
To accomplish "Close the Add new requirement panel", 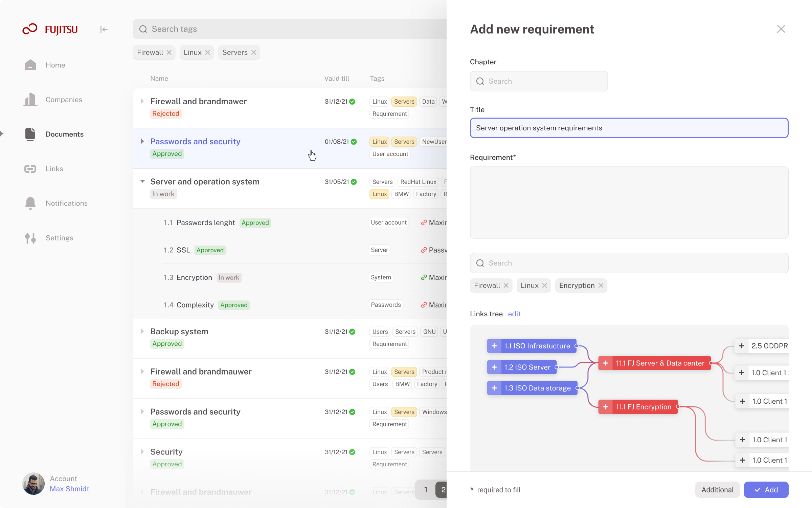I will click(781, 29).
